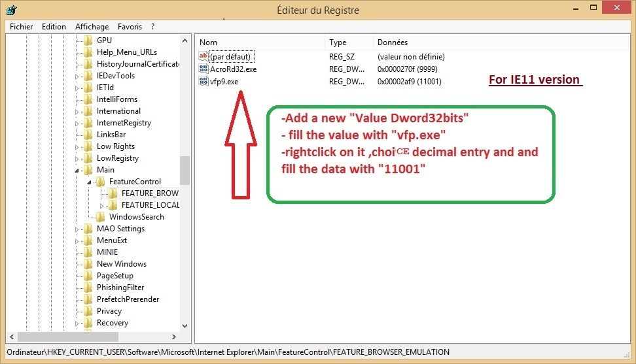Click the WindowsSearch folder icon
This screenshot has width=636, height=364.
coord(101,217)
